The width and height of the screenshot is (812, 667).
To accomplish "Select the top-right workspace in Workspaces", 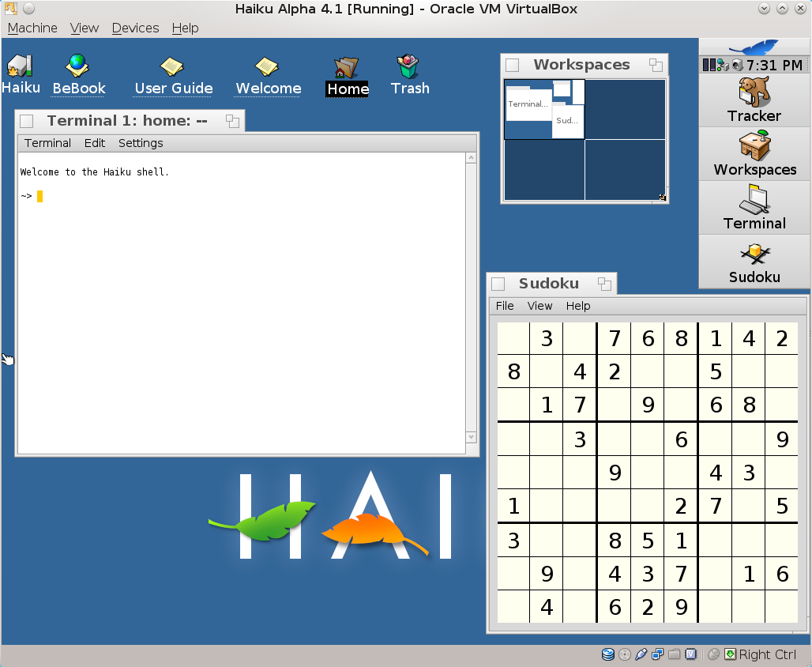I will 625,109.
